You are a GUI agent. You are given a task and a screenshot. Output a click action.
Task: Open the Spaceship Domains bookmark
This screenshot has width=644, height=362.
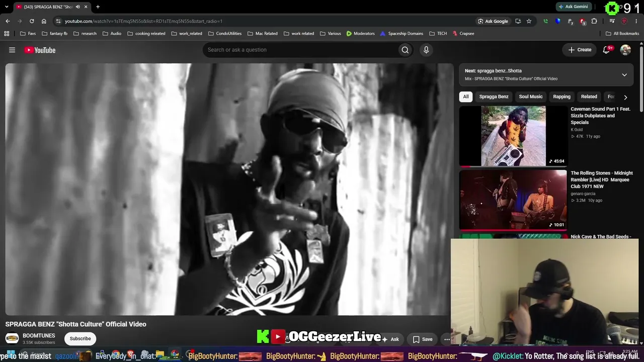click(401, 34)
